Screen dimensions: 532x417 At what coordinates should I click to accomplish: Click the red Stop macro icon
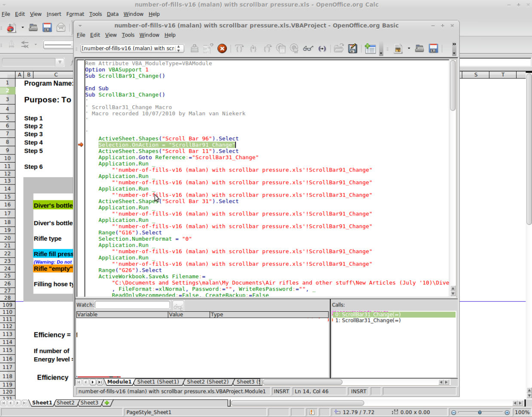222,49
